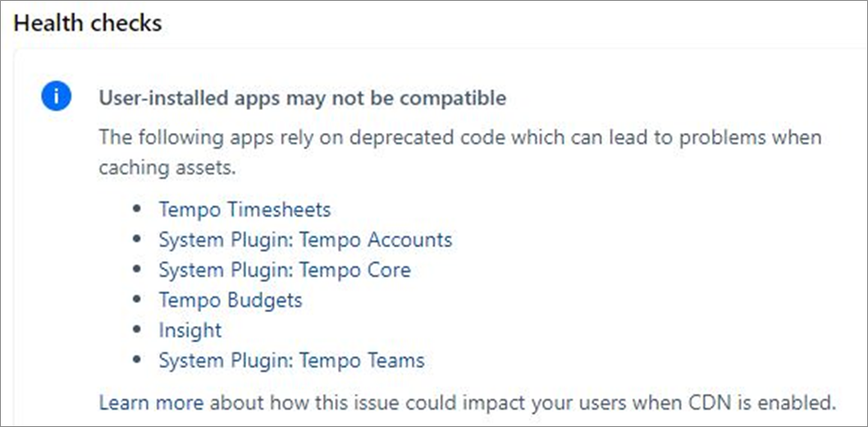This screenshot has height=427, width=868.
Task: Click the bullet before Tempo Accounts entry
Action: click(x=137, y=240)
